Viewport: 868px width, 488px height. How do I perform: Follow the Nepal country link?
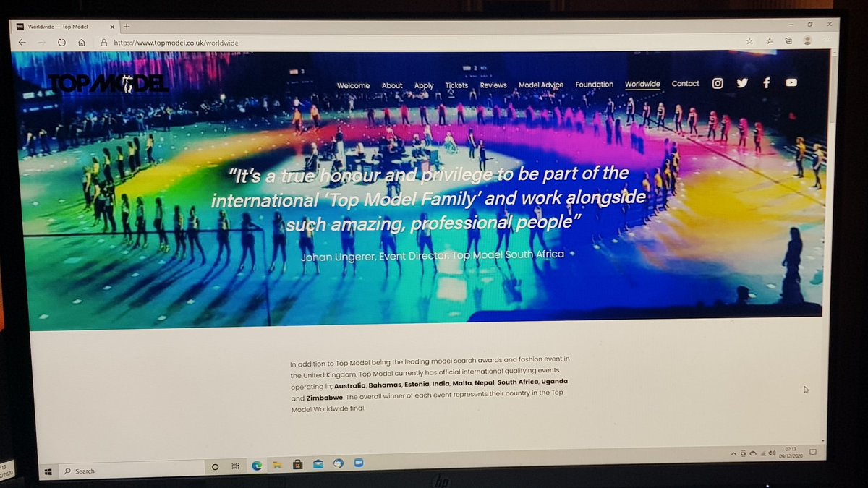tap(485, 382)
